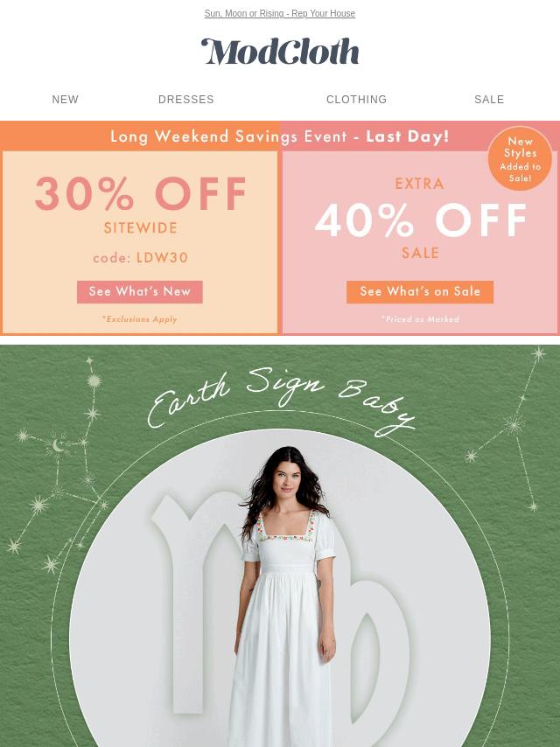Click the 'New Styles Added to Sale' badge
This screenshot has height=747, width=560.
[x=520, y=158]
